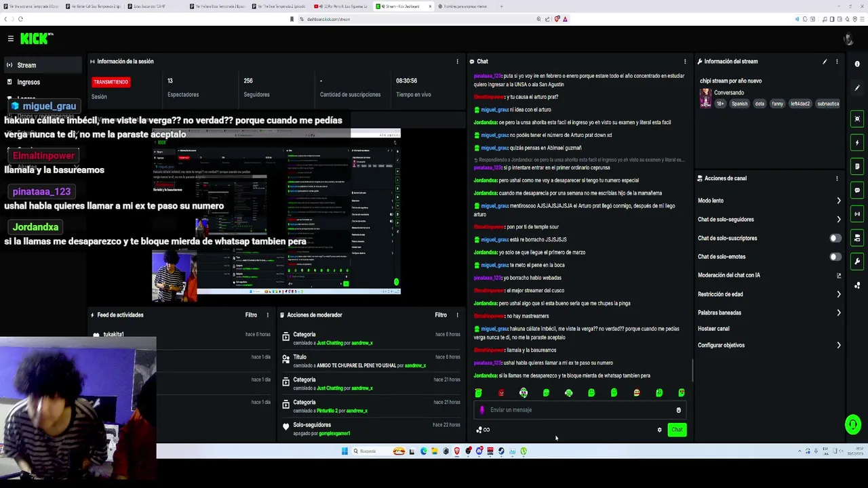
Task: Open Acciones de canal options menu
Action: (837, 178)
